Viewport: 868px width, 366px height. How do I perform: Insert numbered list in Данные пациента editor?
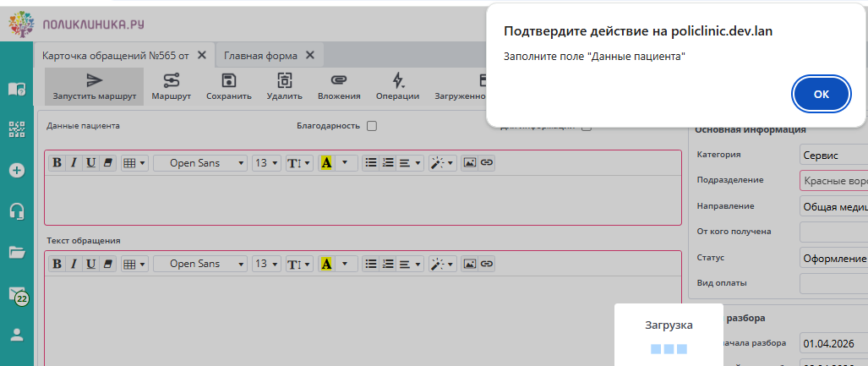[x=388, y=163]
